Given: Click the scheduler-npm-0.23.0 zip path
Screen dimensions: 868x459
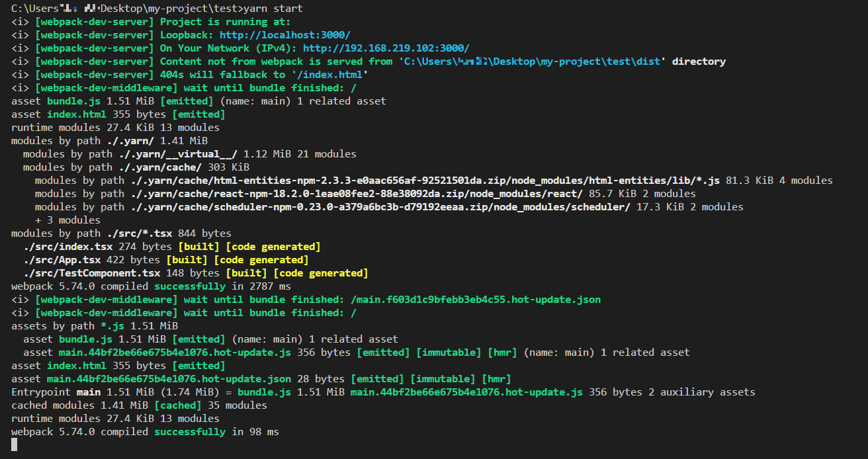Looking at the screenshot, I should tap(380, 207).
